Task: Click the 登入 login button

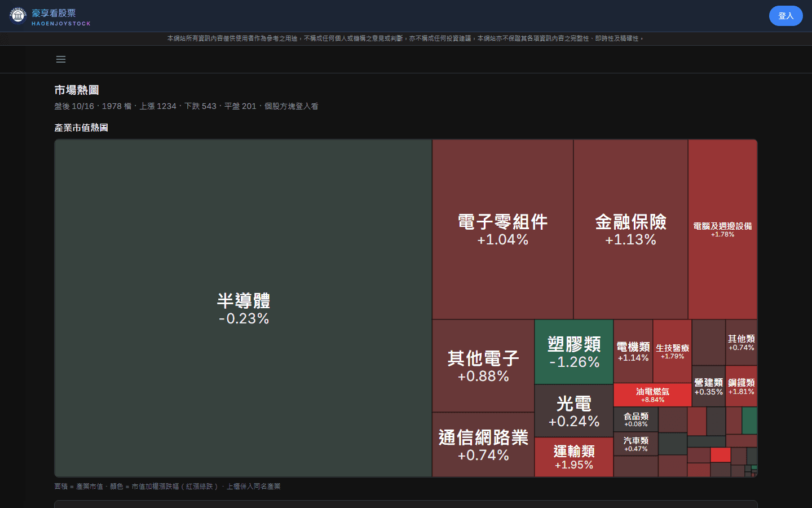Action: (x=785, y=16)
